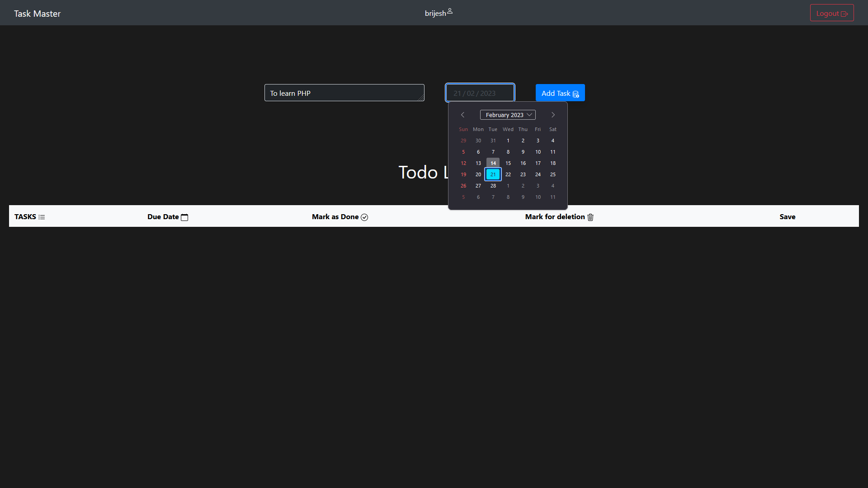Screen dimensions: 868x488
Task: Open the February 2023 month dropdown
Action: (x=508, y=115)
